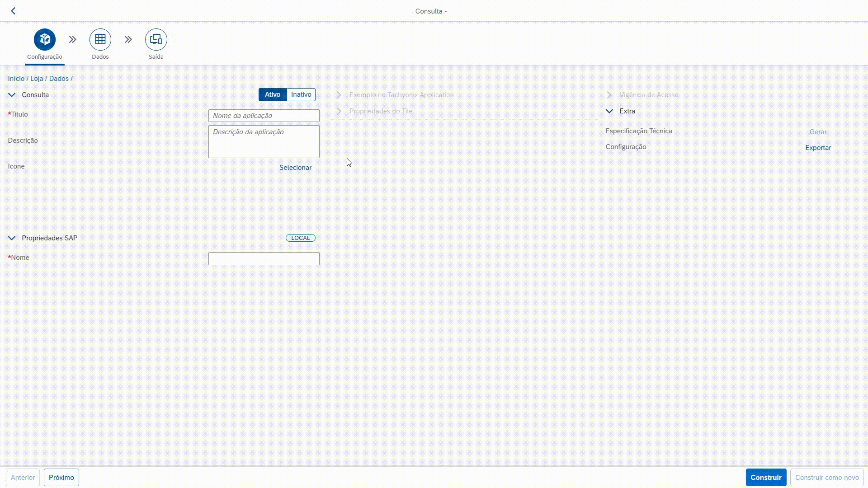The image size is (868, 488).
Task: Collapse the Propriedades SAP section
Action: click(12, 238)
